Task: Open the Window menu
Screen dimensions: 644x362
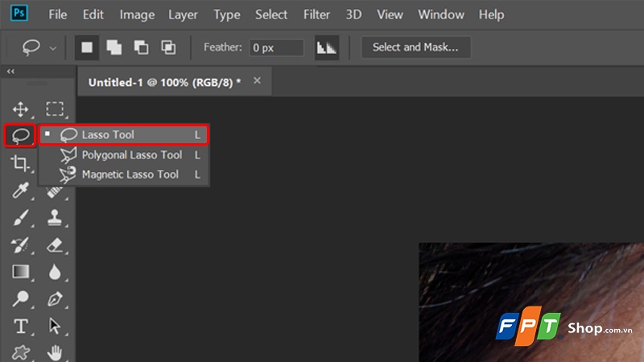Action: 441,14
